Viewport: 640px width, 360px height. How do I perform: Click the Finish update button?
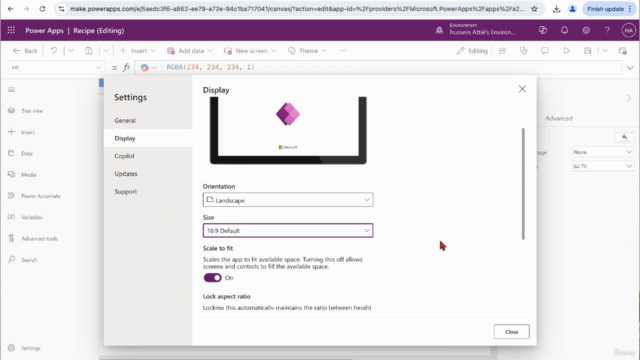coord(609,9)
